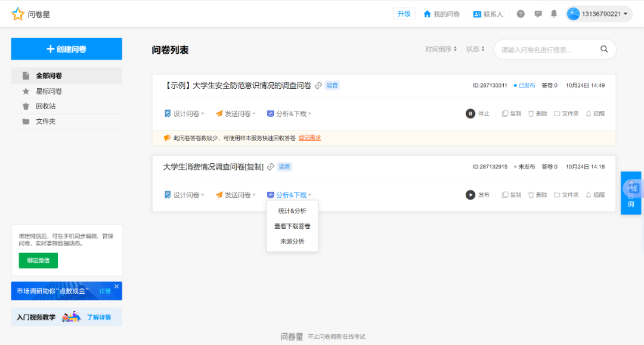Image resolution: width=644 pixels, height=345 pixels.
Task: Select 来源分析 from the dropdown menu
Action: pos(292,241)
